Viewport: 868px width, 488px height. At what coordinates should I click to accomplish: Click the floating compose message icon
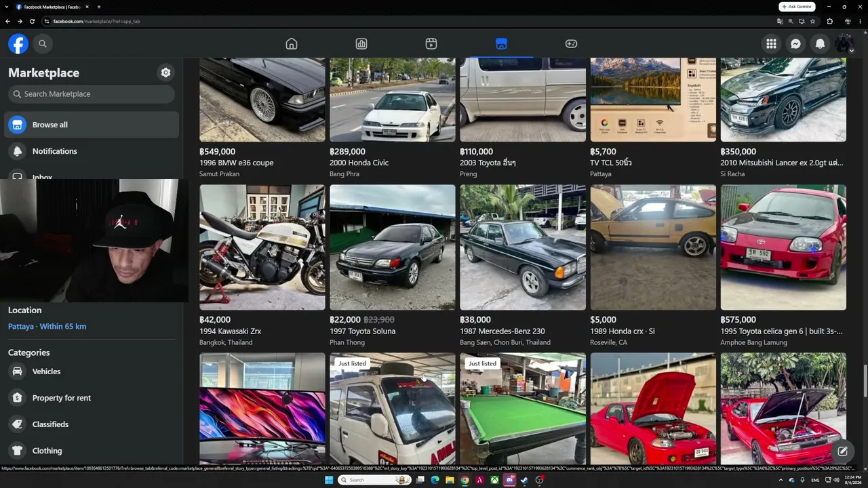tap(842, 451)
